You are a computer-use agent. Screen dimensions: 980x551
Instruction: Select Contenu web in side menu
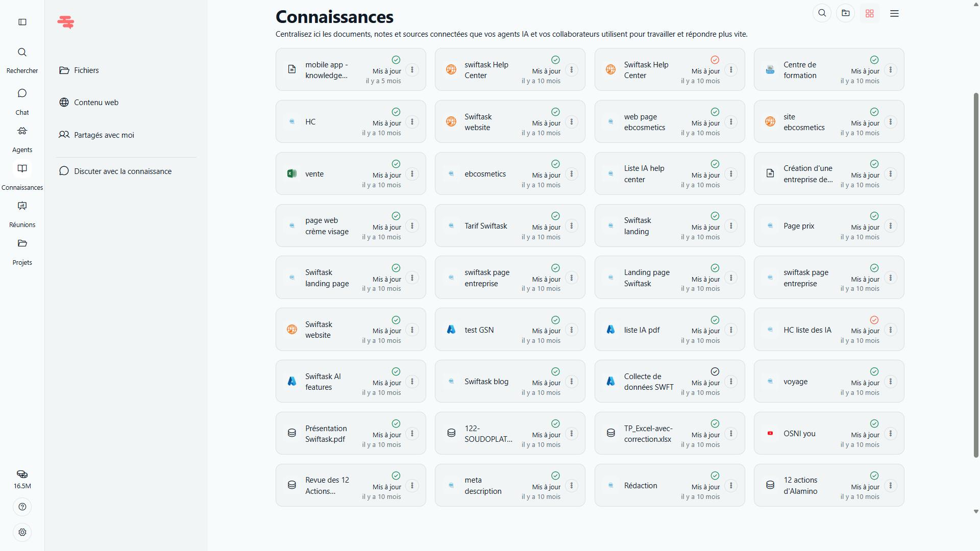pos(96,103)
